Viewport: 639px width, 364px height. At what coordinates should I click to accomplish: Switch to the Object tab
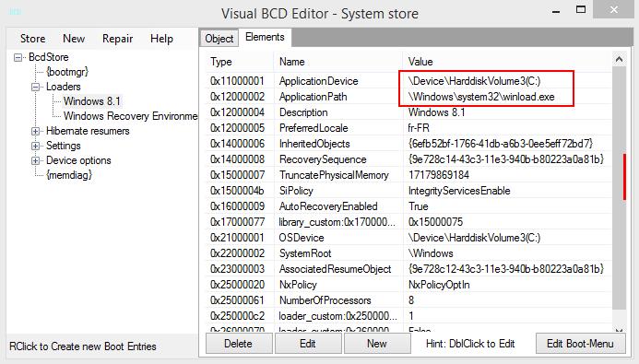point(219,39)
